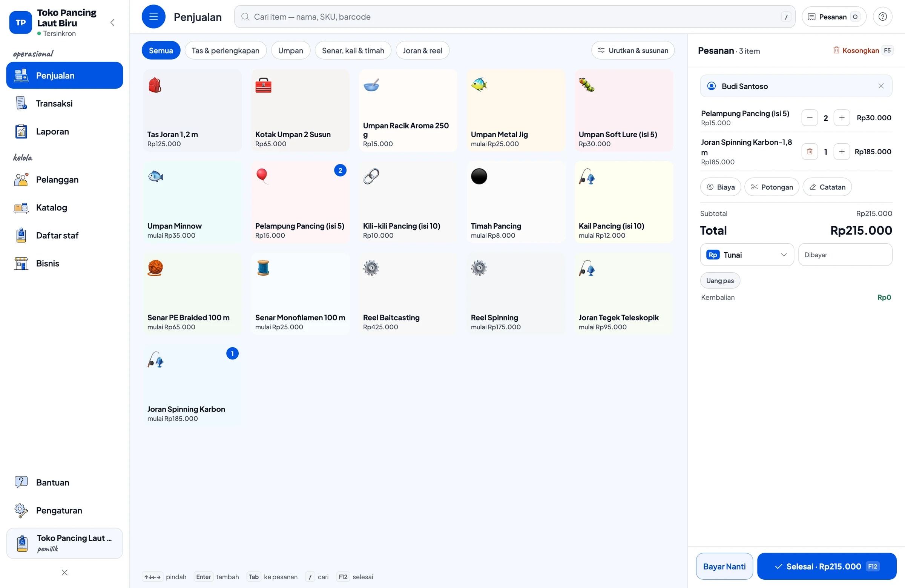The height and width of the screenshot is (588, 905).
Task: Add Senar PE Braided 100 m card
Action: click(x=192, y=293)
